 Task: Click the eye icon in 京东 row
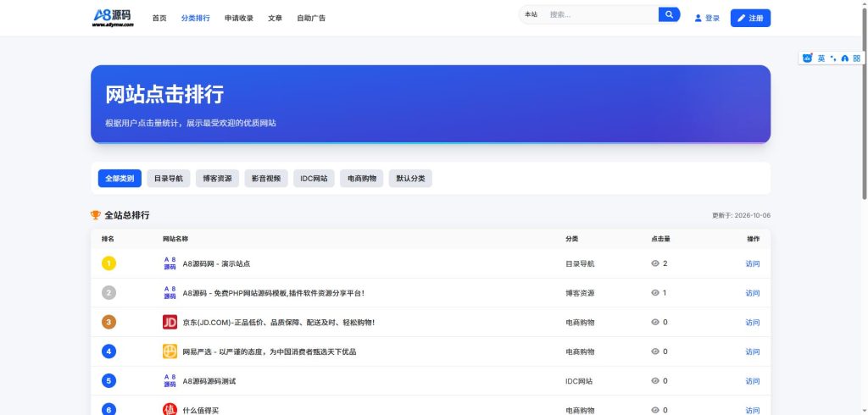pyautogui.click(x=655, y=322)
